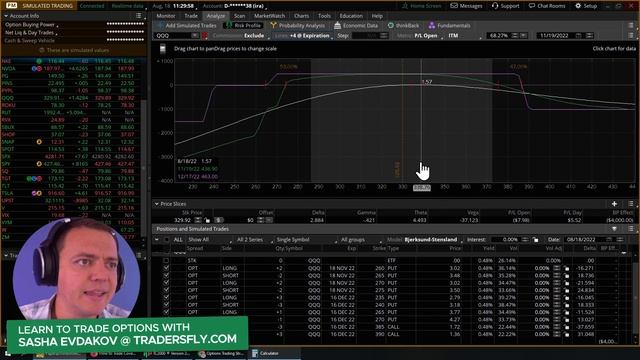Viewport: 640px width, 360px height.
Task: Open the Economic Data section
Action: (356, 25)
